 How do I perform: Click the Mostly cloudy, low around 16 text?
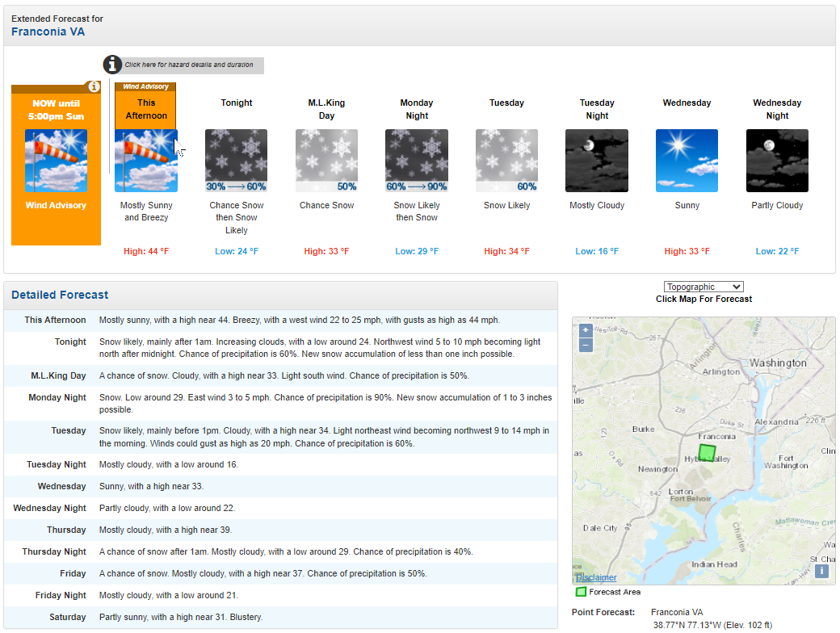pyautogui.click(x=169, y=464)
